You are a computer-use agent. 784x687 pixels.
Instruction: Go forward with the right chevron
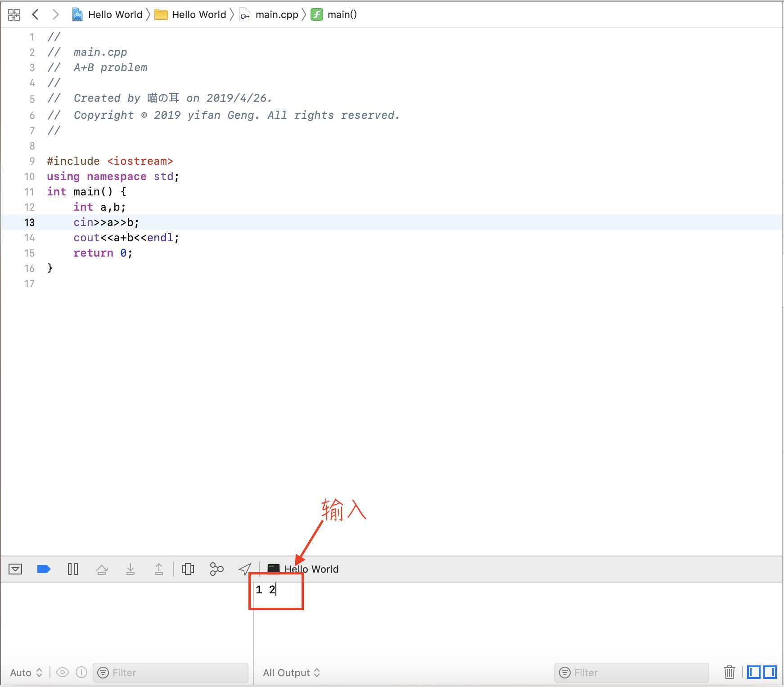(56, 14)
